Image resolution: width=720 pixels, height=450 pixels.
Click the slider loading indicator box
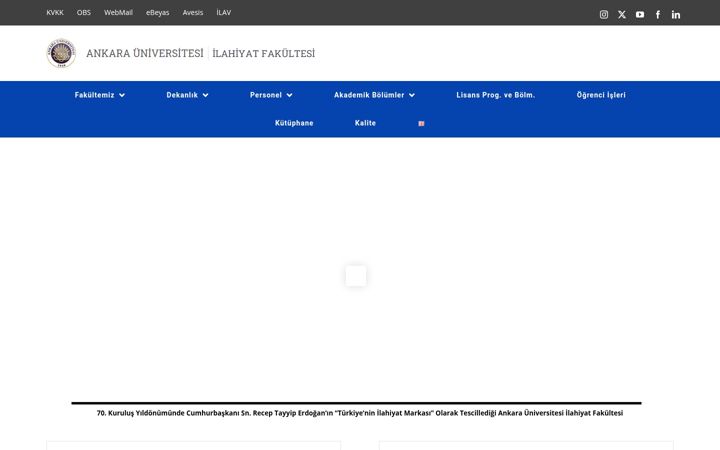pyautogui.click(x=356, y=276)
